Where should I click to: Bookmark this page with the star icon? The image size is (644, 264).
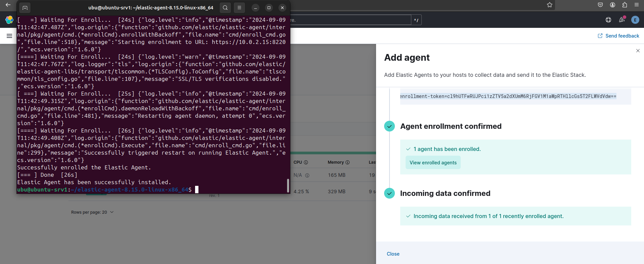(x=550, y=5)
